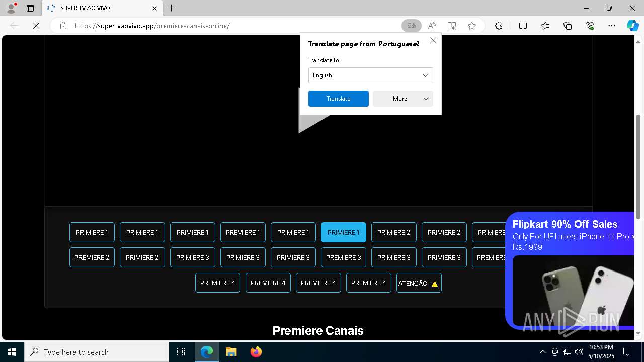Activate Read aloud icon

[x=432, y=26]
